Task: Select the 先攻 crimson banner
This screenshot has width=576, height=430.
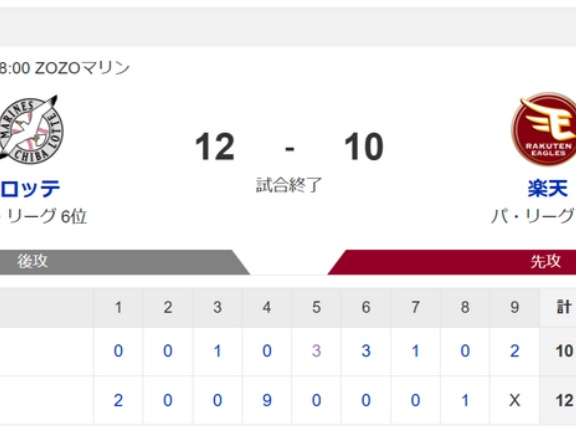Action: [x=452, y=262]
